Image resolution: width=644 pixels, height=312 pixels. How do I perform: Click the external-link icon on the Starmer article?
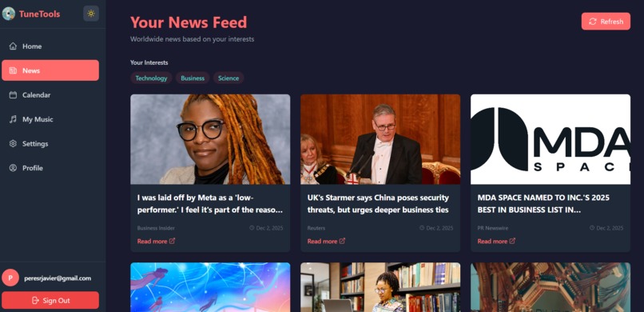click(x=342, y=241)
